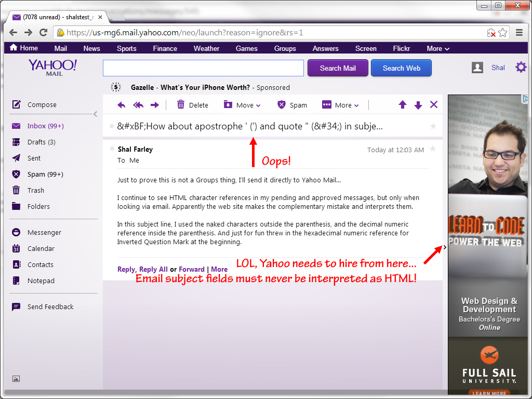532x399 pixels.
Task: Click the profile avatar icon
Action: [x=477, y=68]
